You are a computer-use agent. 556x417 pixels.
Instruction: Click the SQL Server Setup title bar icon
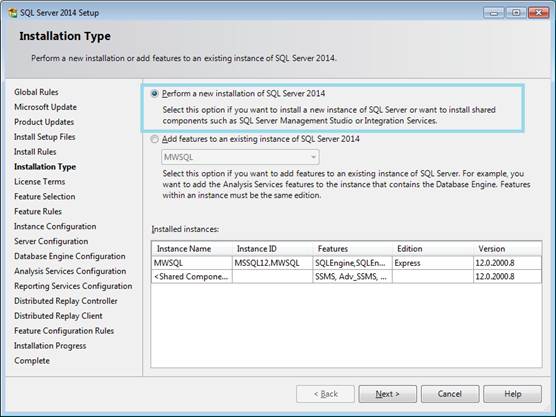tap(13, 13)
